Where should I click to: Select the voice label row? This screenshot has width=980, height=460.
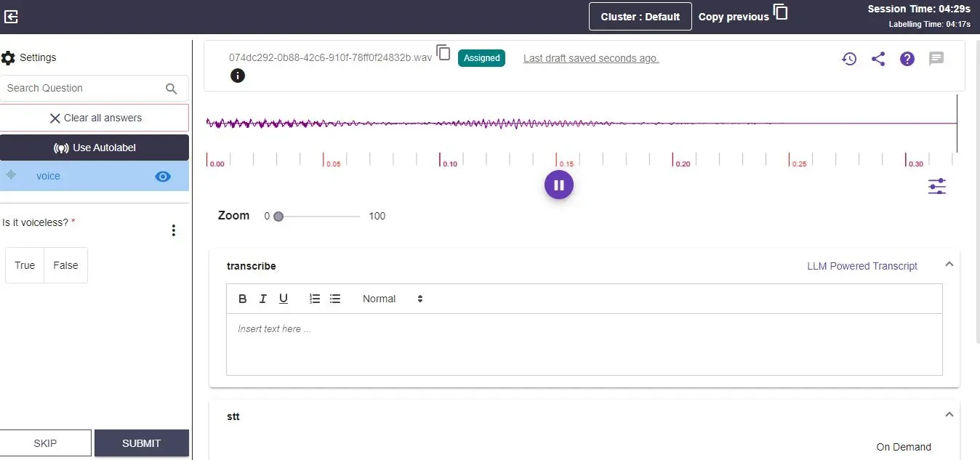click(x=95, y=176)
